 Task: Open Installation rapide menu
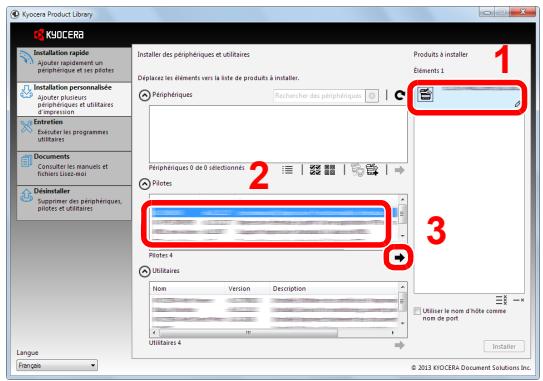[74, 64]
